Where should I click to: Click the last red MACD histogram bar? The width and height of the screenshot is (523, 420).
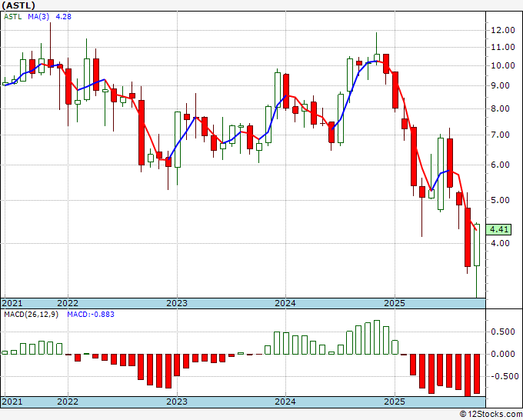point(477,374)
